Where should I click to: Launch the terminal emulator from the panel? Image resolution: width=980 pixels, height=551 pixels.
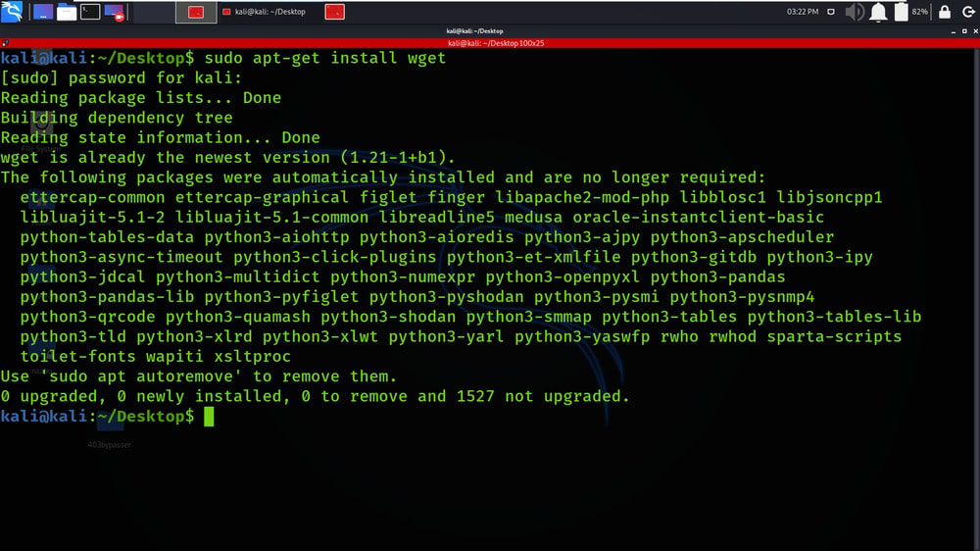(x=90, y=12)
